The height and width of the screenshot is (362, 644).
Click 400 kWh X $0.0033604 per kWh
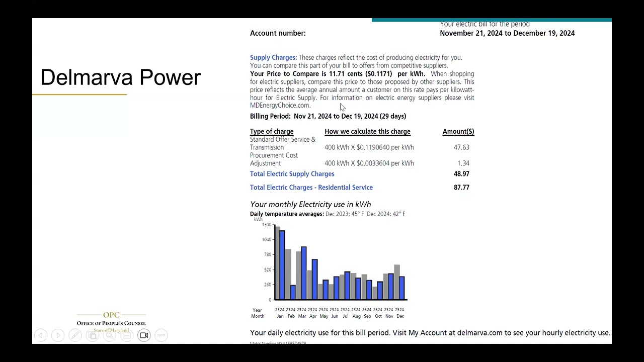tap(369, 163)
